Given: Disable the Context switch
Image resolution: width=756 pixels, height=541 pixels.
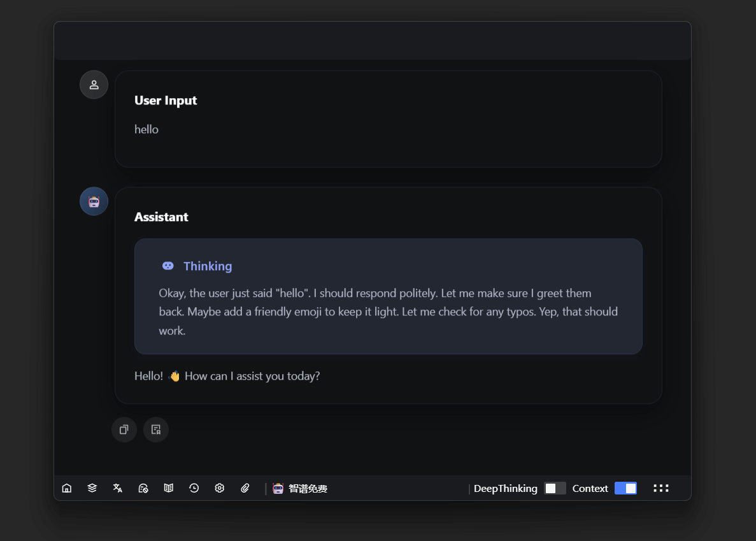Looking at the screenshot, I should tap(625, 488).
